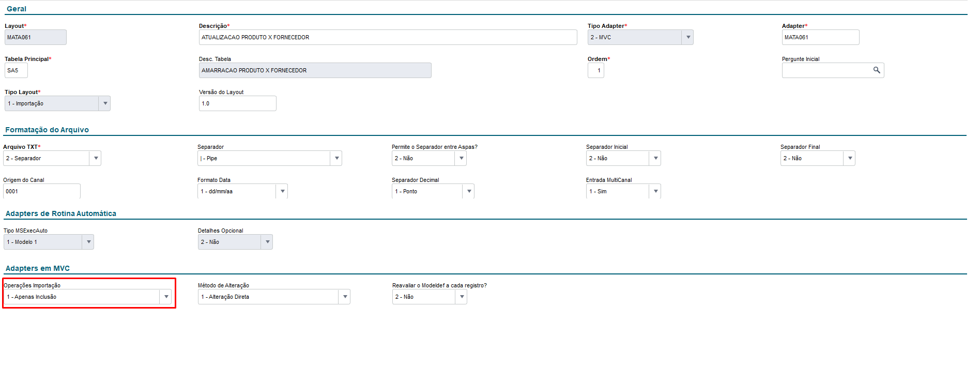The height and width of the screenshot is (368, 980).
Task: Click the Descrição text field
Action: tap(388, 37)
